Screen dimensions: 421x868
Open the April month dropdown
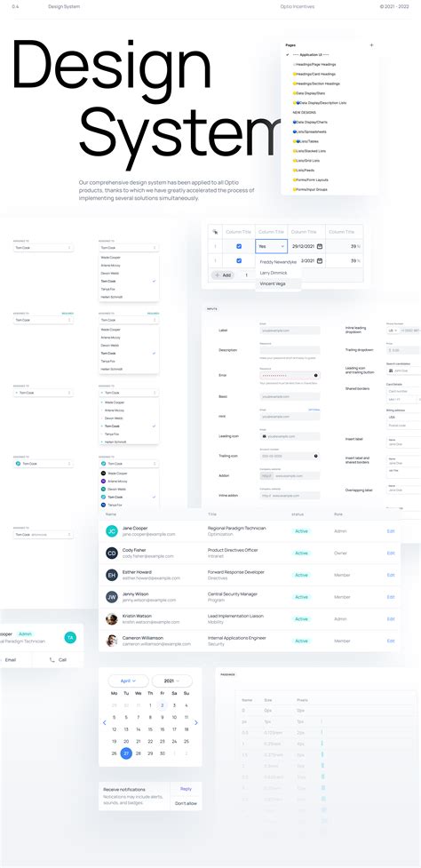pyautogui.click(x=129, y=681)
